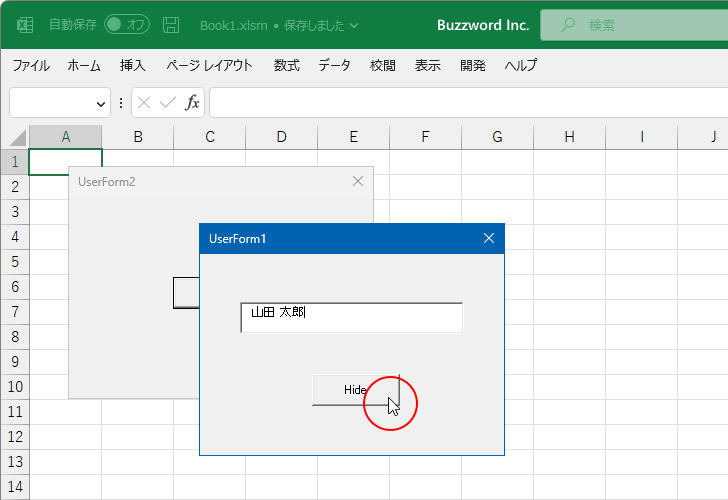This screenshot has width=728, height=500.
Task: Switch to the データ tab
Action: coord(334,65)
